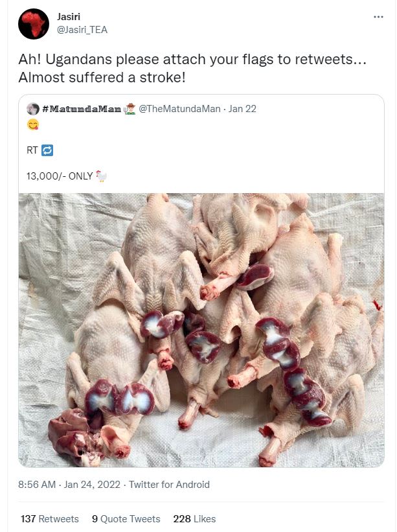This screenshot has width=397, height=532.
Task: Open Jasiri's Africa profile avatar
Action: pos(34,24)
